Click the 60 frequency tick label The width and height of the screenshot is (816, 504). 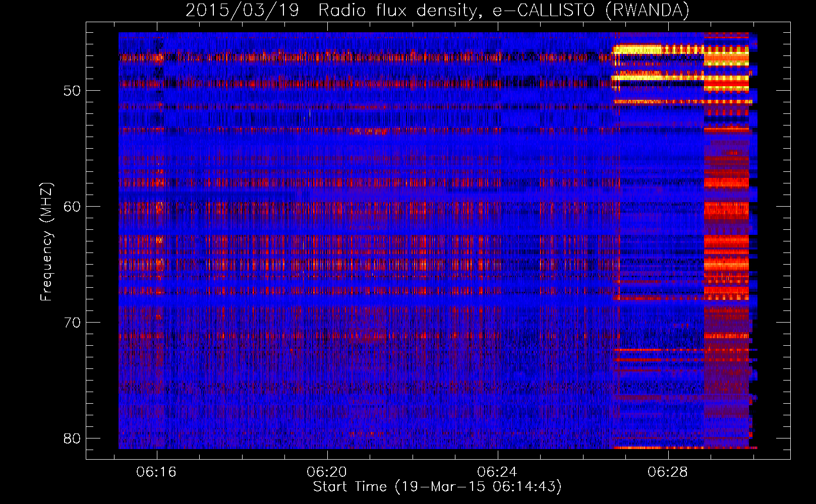coord(72,207)
